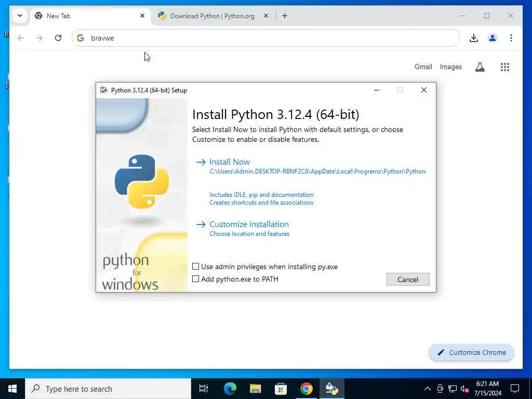The width and height of the screenshot is (532, 399).
Task: Reload the current page
Action: (58, 38)
